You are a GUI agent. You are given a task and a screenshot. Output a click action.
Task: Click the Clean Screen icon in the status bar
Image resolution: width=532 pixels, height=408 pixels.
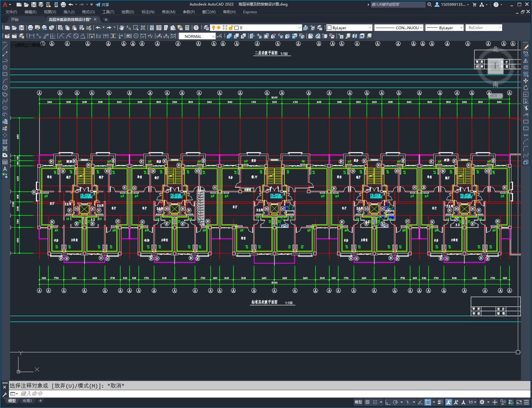pos(519,402)
